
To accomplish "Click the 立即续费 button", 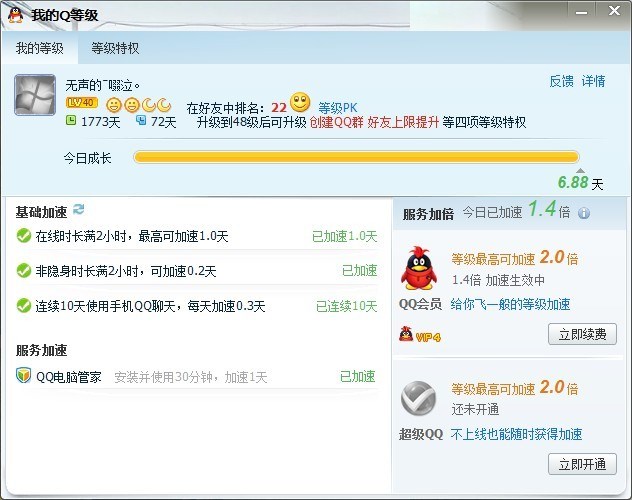I will pyautogui.click(x=582, y=334).
